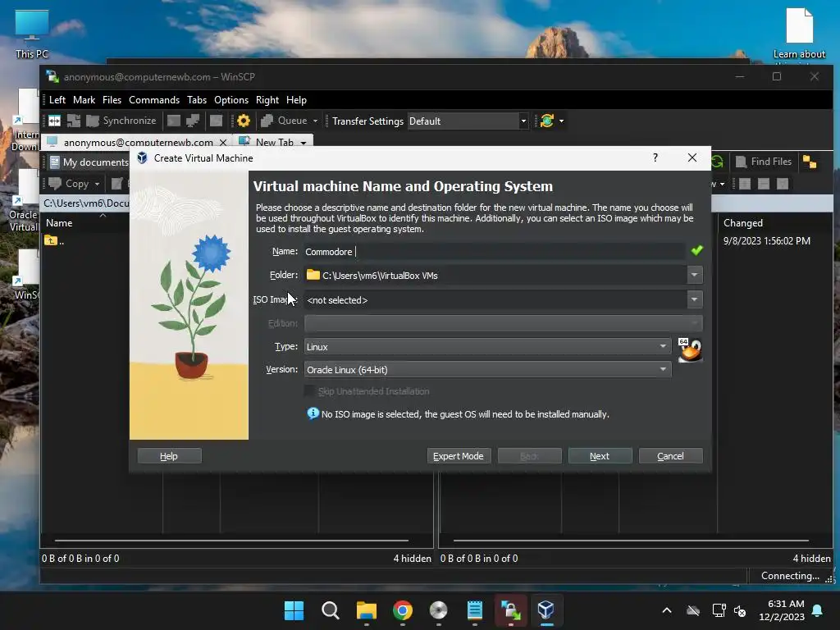
Task: Open the Version dropdown showing Oracle Linux (64-bit)
Action: [x=487, y=370]
